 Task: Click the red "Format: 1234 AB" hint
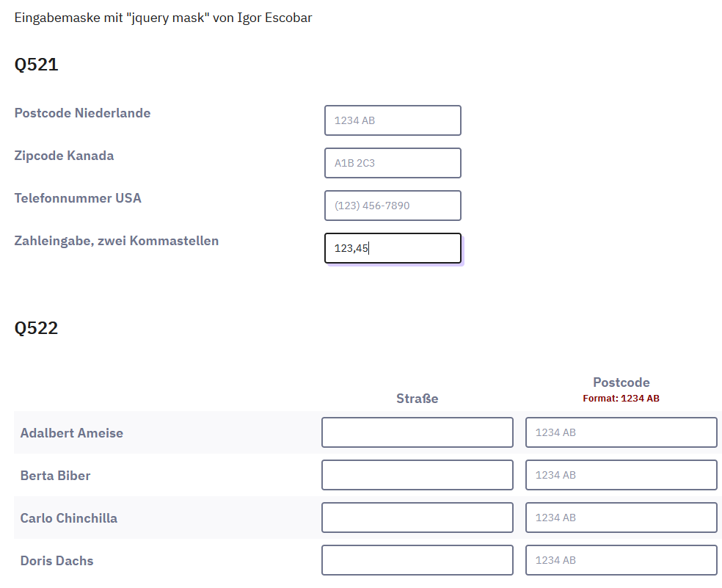pos(621,399)
